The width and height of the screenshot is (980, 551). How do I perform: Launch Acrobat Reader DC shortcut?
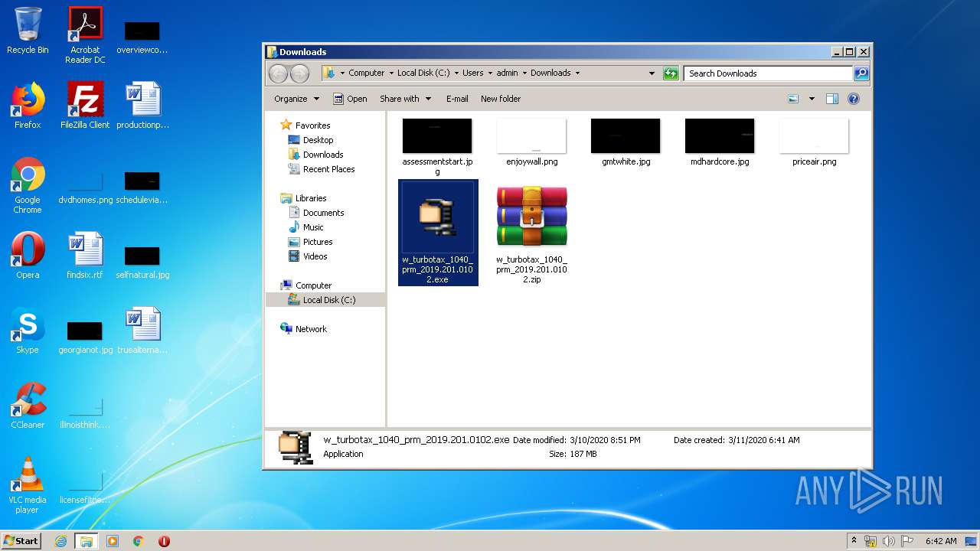85,35
